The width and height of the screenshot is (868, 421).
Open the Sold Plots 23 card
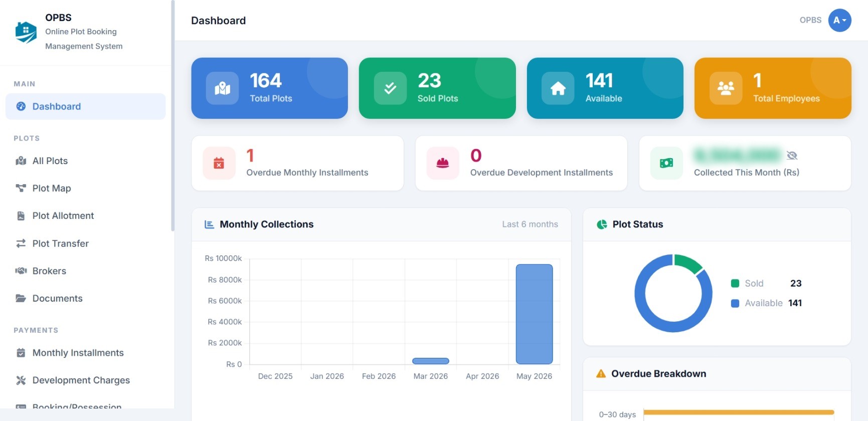click(x=437, y=88)
